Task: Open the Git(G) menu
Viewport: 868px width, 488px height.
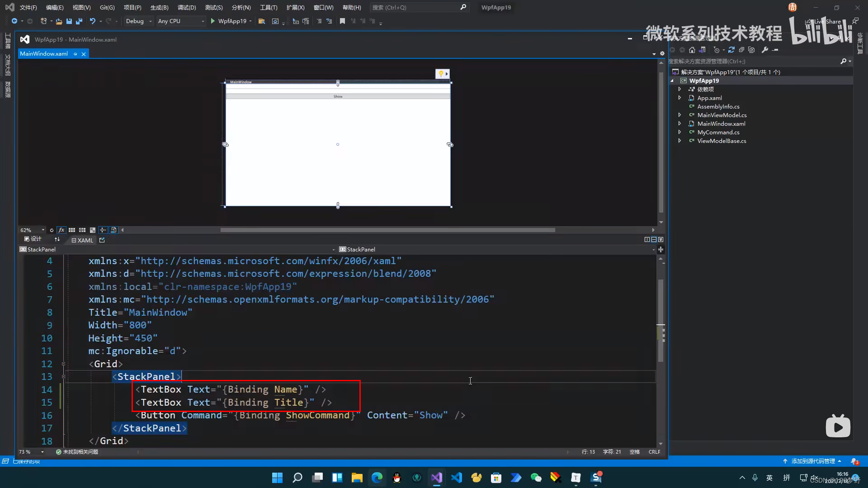Action: coord(107,8)
